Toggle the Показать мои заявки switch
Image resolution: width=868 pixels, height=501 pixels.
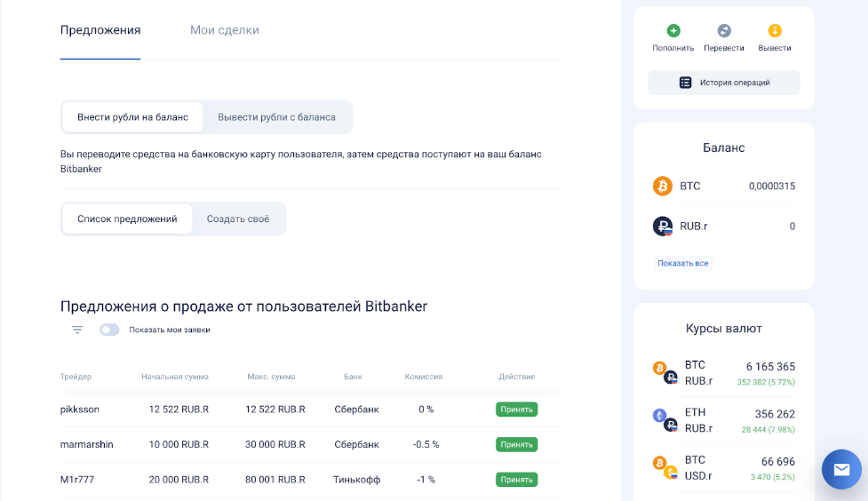(109, 330)
